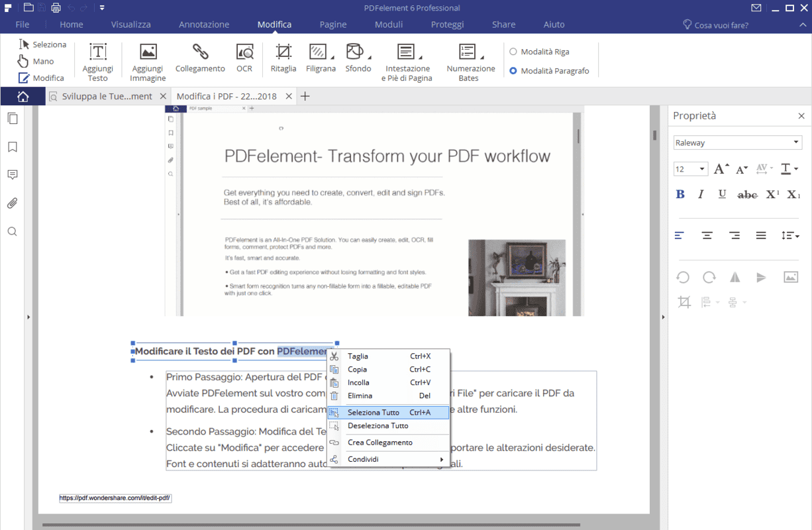Click the open folder icon in title bar

[x=28, y=8]
